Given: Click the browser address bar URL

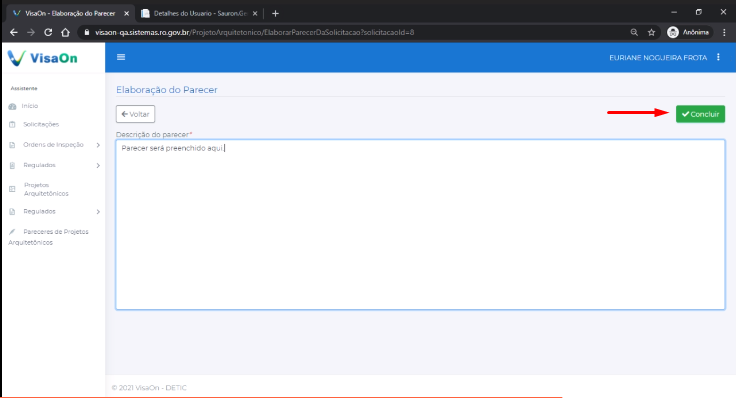Looking at the screenshot, I should click(254, 32).
